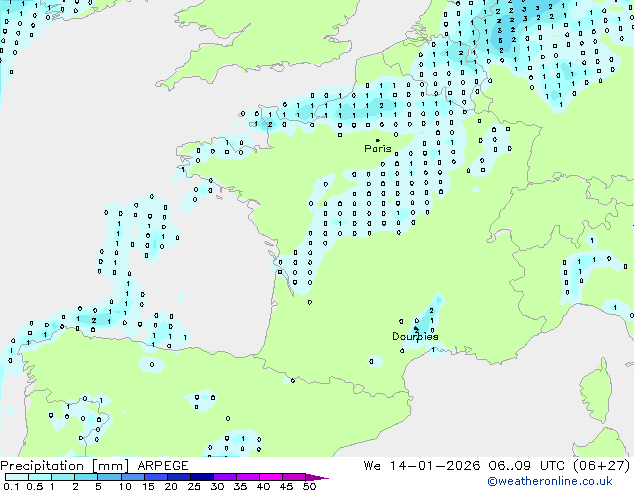This screenshot has height=490, width=634.
Task: Click the '(06+27)' forecast offset text
Action: click(x=602, y=466)
